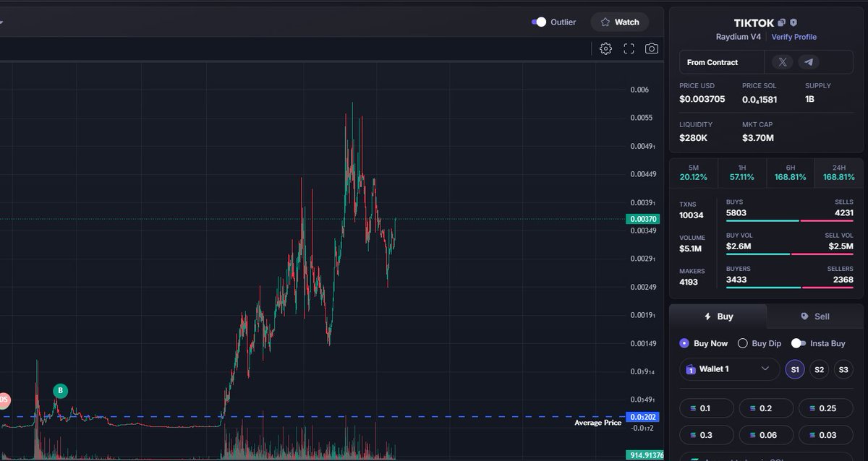Click the shield icon beside TIKTOK
This screenshot has height=461, width=868.
click(x=792, y=22)
